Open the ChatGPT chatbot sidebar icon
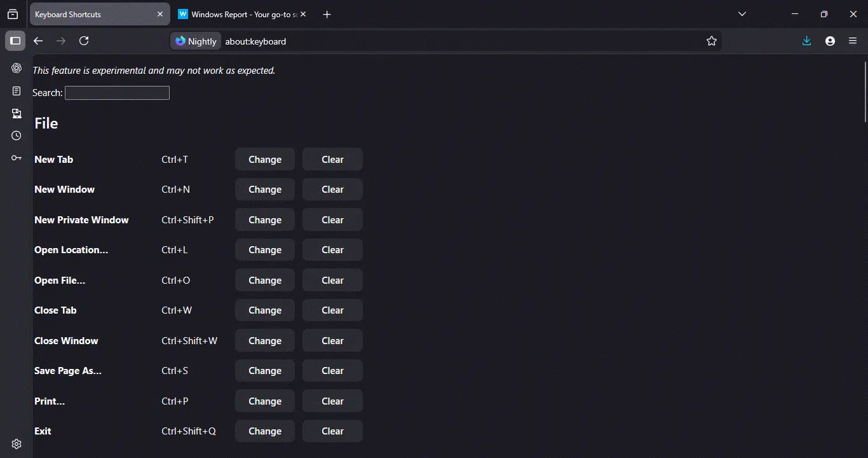 click(17, 68)
